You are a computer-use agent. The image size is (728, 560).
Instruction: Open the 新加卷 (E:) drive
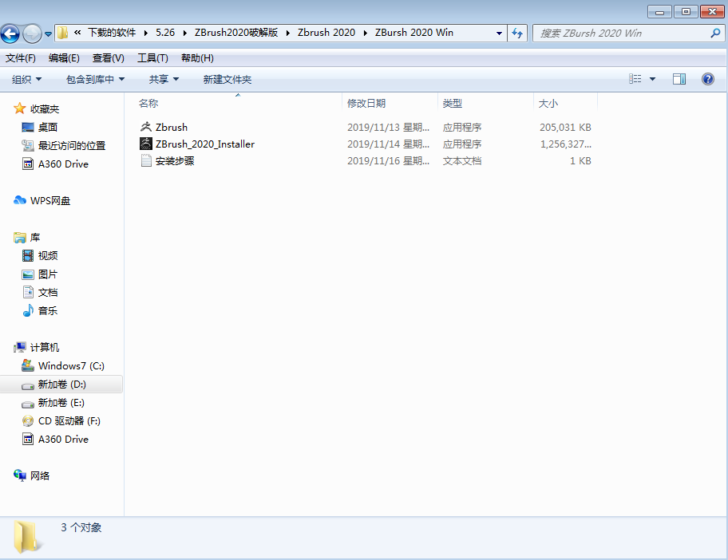61,403
